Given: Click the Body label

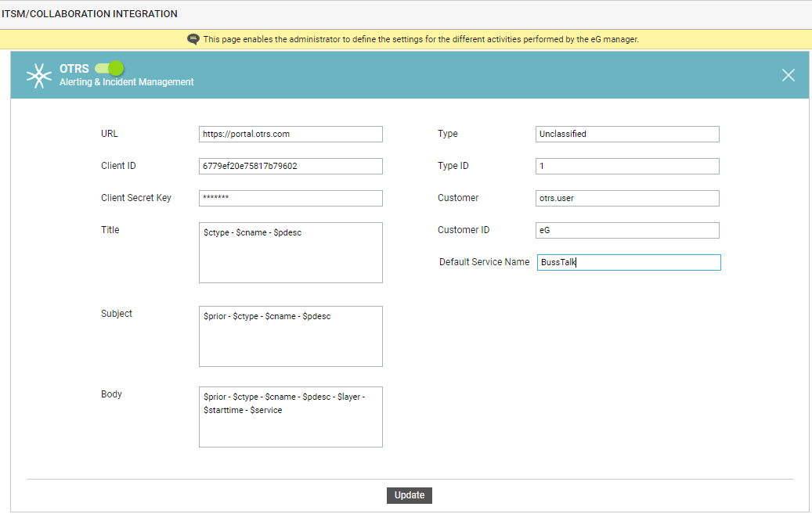Looking at the screenshot, I should 111,394.
